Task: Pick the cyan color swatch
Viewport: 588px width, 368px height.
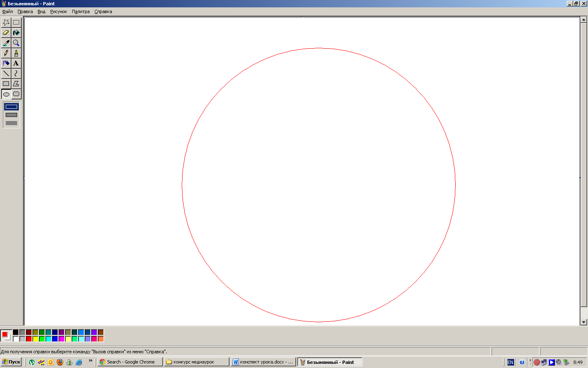Action: (48, 339)
